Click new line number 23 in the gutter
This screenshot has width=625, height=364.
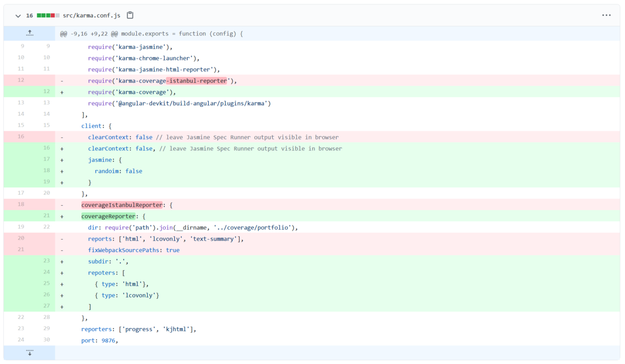click(x=46, y=261)
